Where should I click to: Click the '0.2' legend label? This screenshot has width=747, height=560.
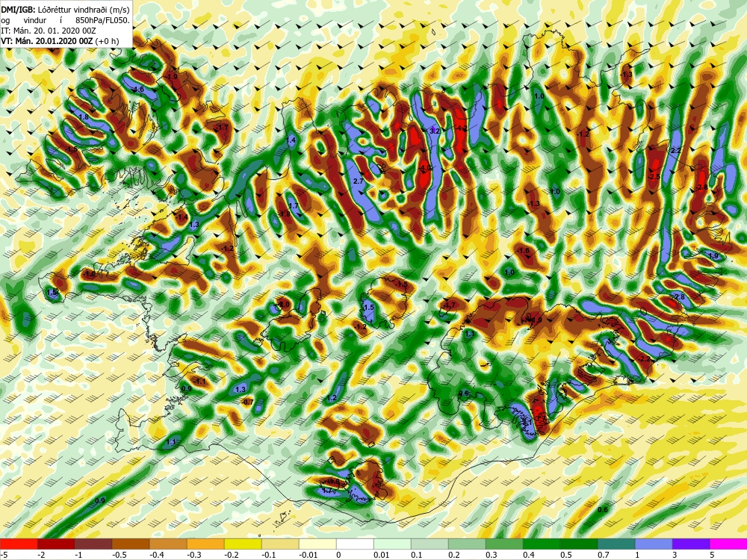(x=454, y=555)
